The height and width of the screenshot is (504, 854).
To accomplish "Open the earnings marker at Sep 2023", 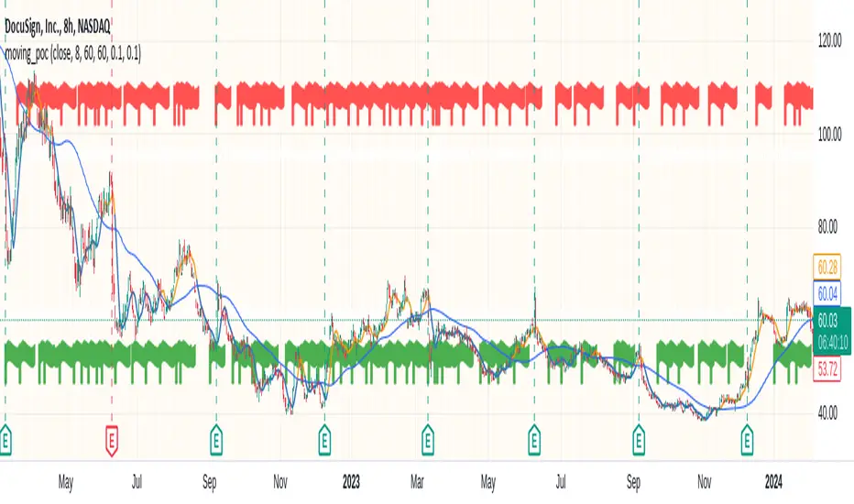I will (x=639, y=439).
